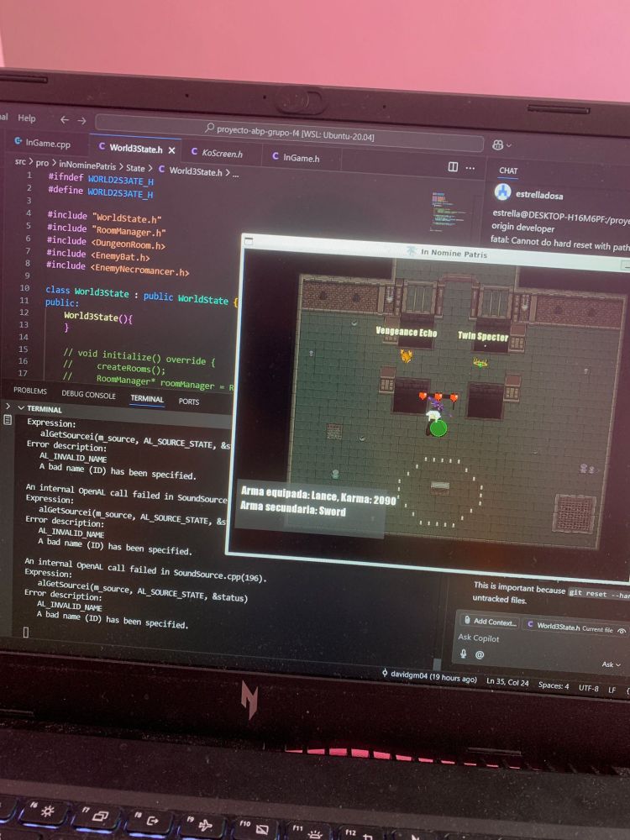Open the Help menu
This screenshot has width=630, height=840.
(x=27, y=118)
